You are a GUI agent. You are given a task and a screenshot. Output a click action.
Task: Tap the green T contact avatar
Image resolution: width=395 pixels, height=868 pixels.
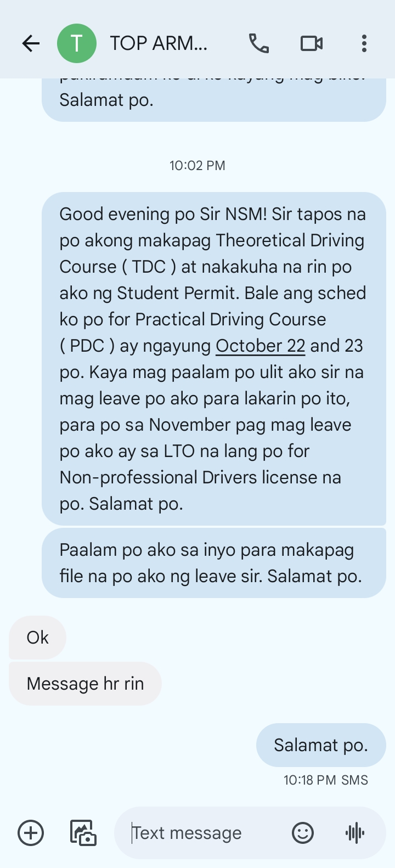click(x=77, y=43)
